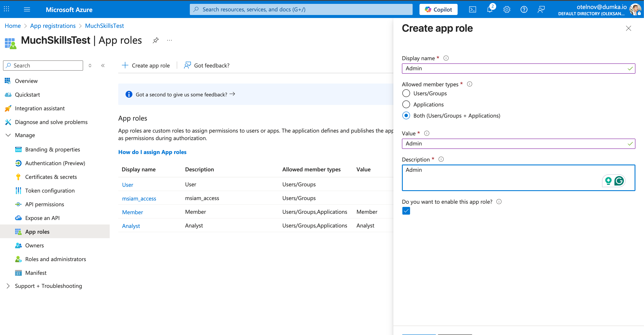Viewport: 644px width, 335px height.
Task: Open portal settings gear icon
Action: pyautogui.click(x=507, y=9)
